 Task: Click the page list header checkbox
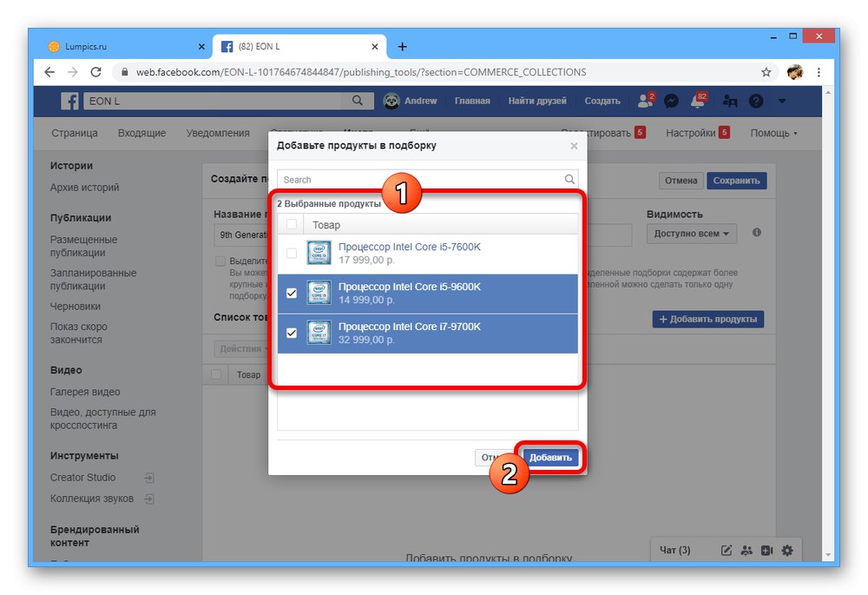216,374
